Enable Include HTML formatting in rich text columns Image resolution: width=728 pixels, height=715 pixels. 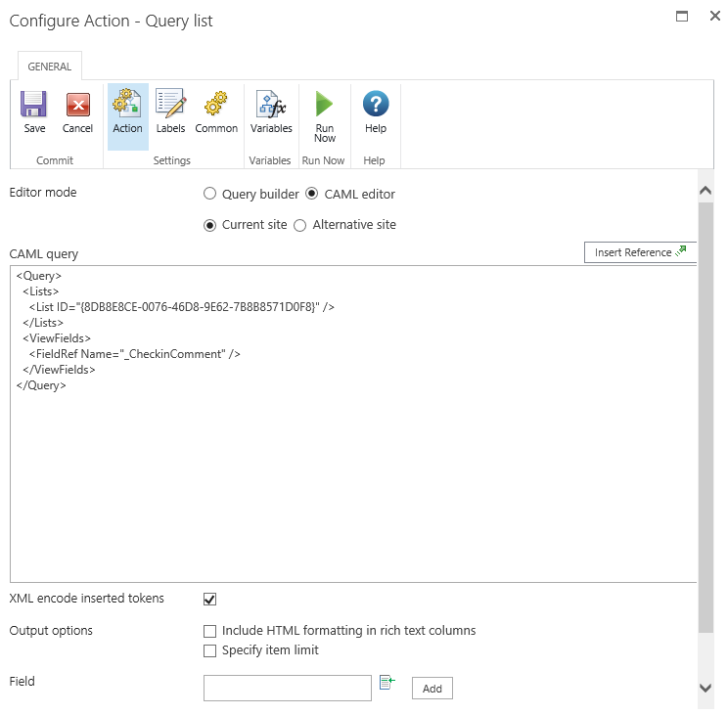tap(209, 631)
